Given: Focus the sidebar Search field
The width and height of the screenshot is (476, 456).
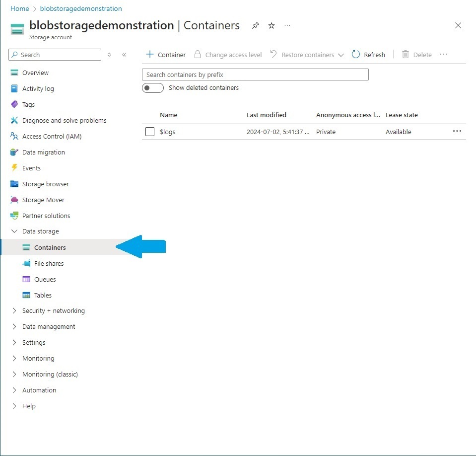Looking at the screenshot, I should coord(55,55).
